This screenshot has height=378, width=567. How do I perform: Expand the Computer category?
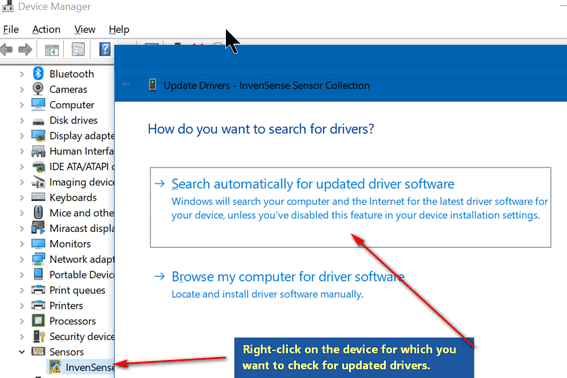[x=22, y=105]
